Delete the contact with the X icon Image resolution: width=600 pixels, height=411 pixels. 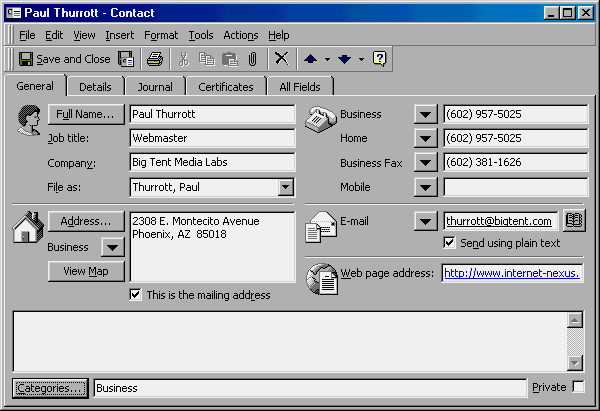282,59
